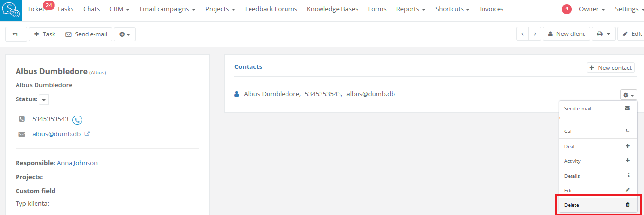Open the printer dropdown button
The image size is (644, 215).
pyautogui.click(x=603, y=34)
